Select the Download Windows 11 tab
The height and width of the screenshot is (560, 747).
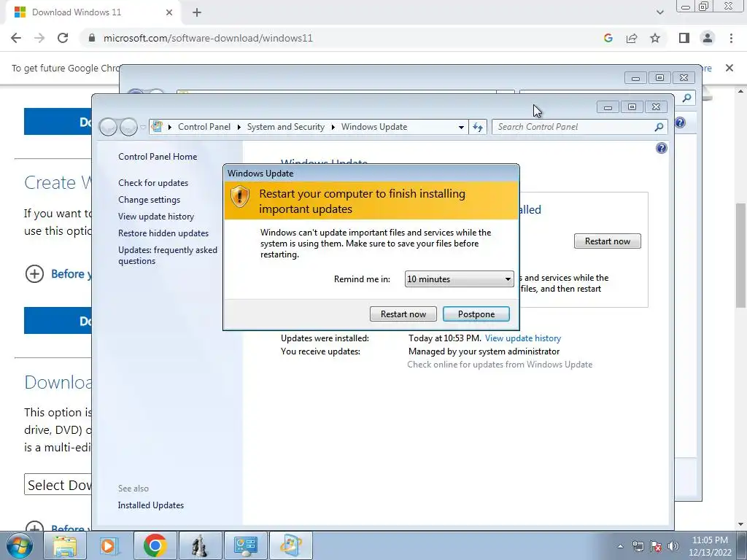pos(93,12)
